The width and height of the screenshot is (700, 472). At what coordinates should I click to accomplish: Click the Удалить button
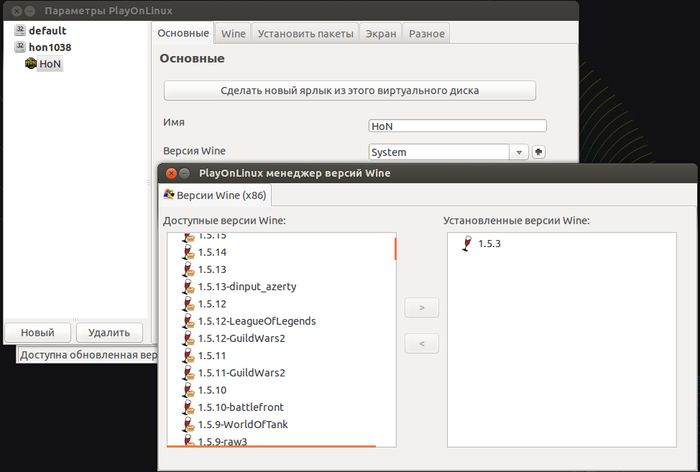[109, 333]
